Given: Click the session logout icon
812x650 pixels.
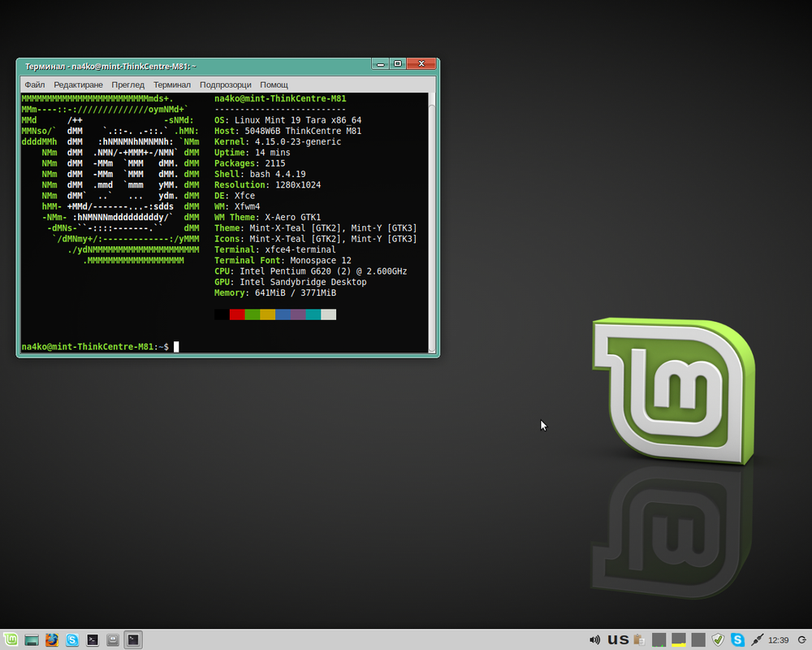Looking at the screenshot, I should pyautogui.click(x=801, y=640).
